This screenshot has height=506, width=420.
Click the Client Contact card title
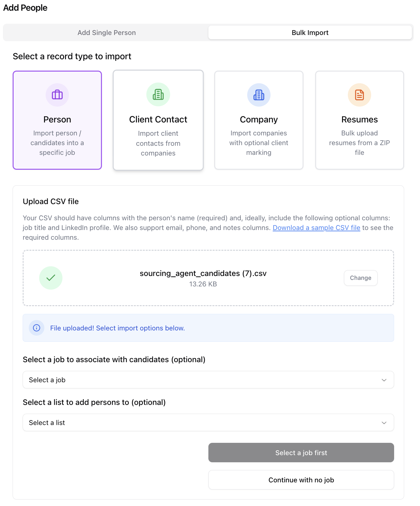[x=158, y=120]
